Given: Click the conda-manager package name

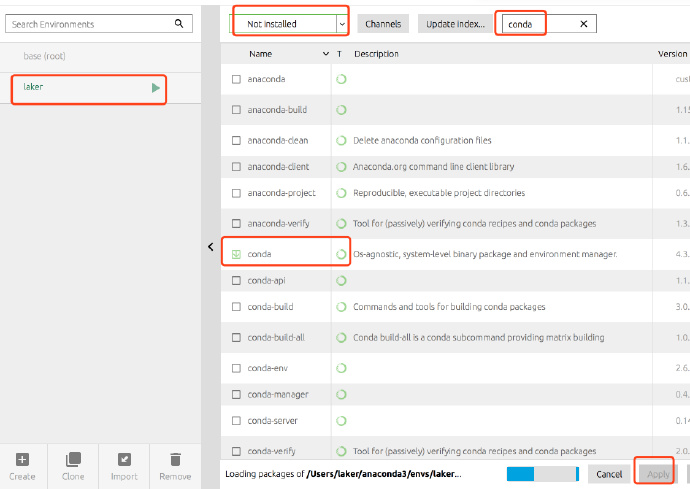Looking at the screenshot, I should click(x=278, y=394).
